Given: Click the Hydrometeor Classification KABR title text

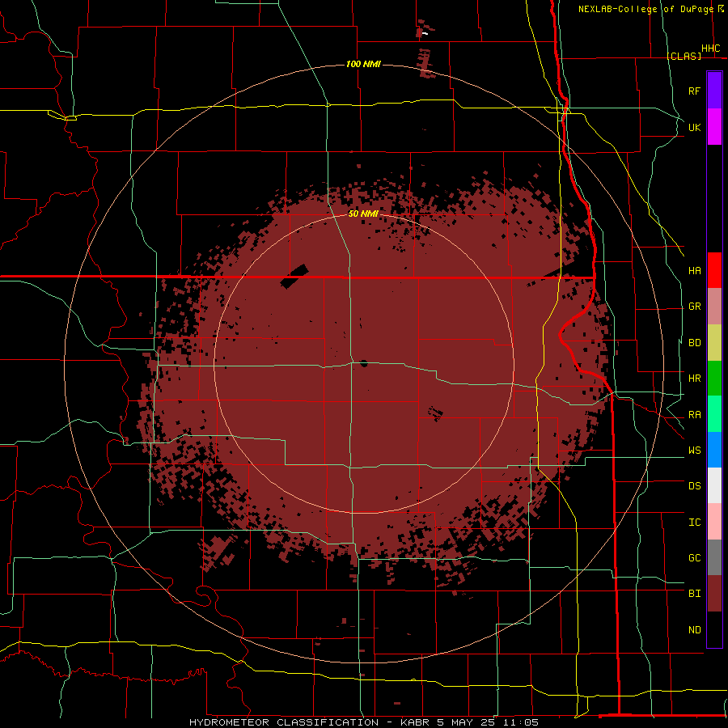Looking at the screenshot, I should (x=363, y=722).
